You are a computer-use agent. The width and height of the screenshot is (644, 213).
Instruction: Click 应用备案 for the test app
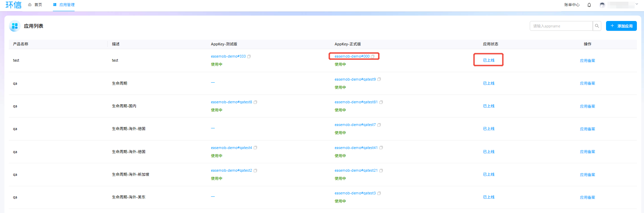[x=587, y=61]
